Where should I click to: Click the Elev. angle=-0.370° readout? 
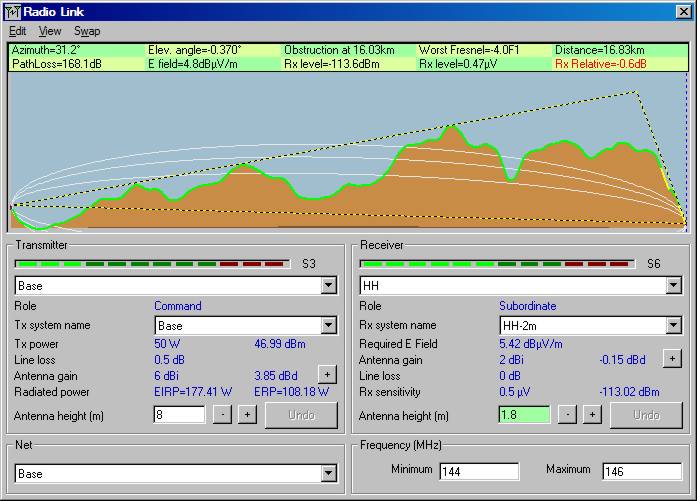[195, 50]
